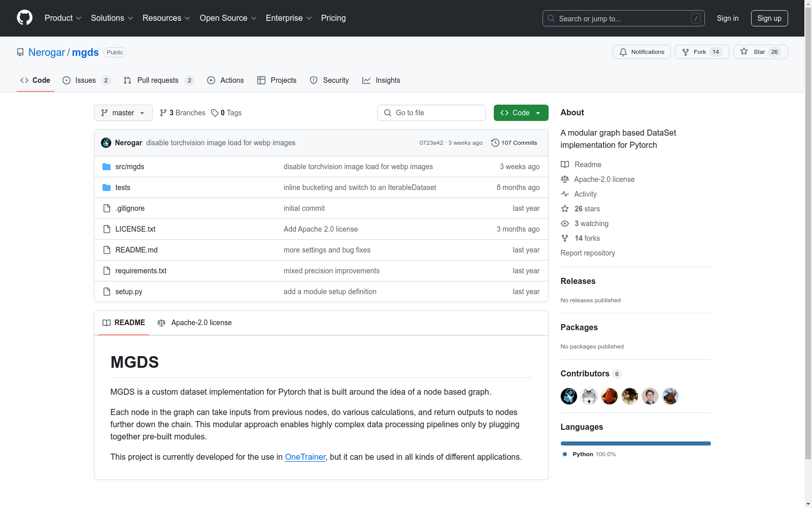Image resolution: width=812 pixels, height=508 pixels.
Task: Click the Activity pulse icon
Action: point(565,194)
